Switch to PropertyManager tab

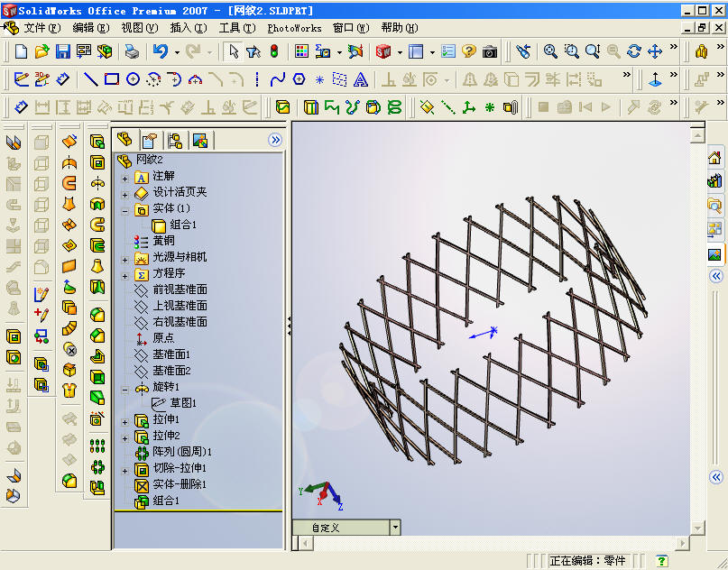pyautogui.click(x=150, y=140)
